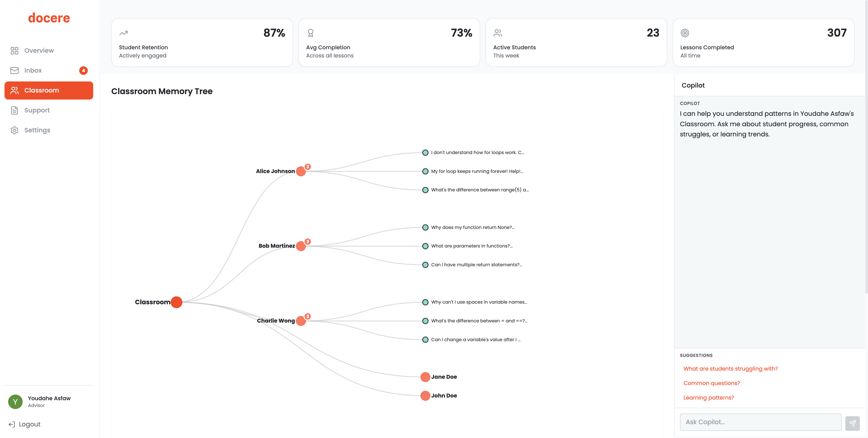The image size is (868, 438).
Task: Expand the Jane Doe student node
Action: pyautogui.click(x=425, y=377)
